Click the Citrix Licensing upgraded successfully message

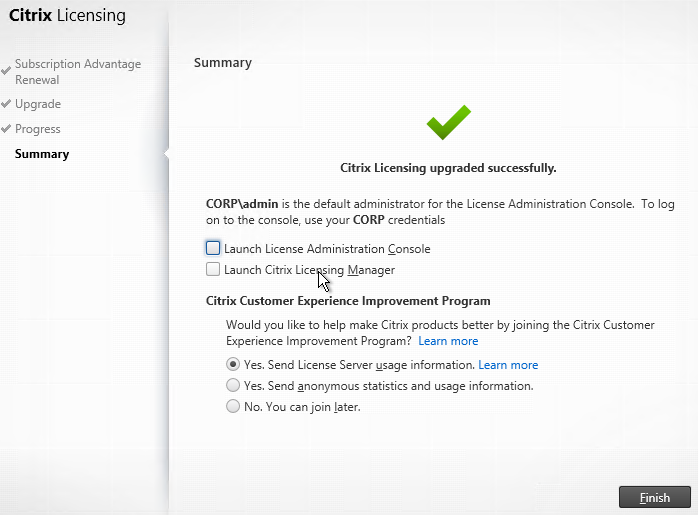[x=448, y=168]
